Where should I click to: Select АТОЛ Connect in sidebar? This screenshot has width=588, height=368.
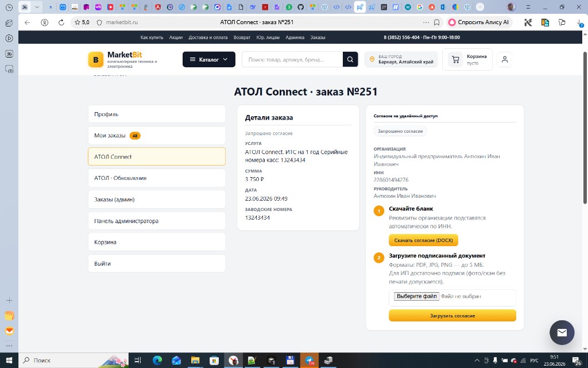coord(157,156)
